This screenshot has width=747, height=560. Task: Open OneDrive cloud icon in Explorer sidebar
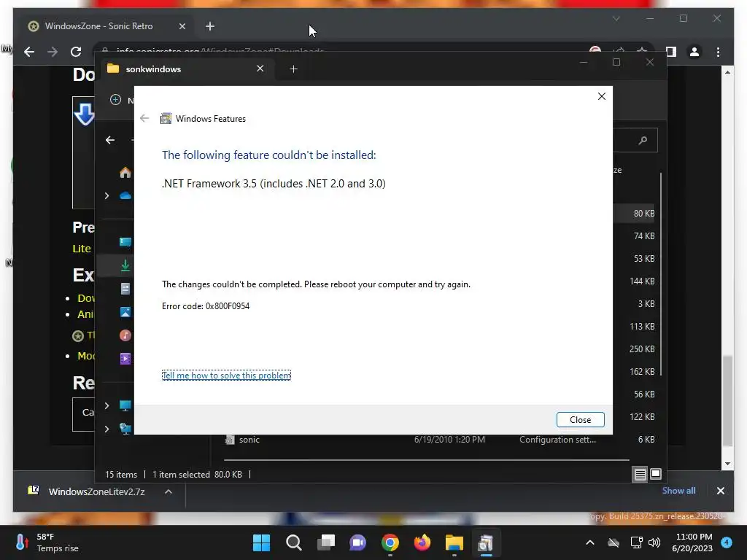[x=125, y=195]
